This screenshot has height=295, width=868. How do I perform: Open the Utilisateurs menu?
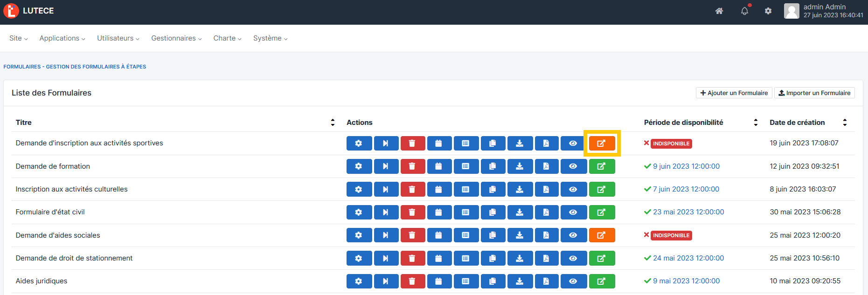pos(118,38)
